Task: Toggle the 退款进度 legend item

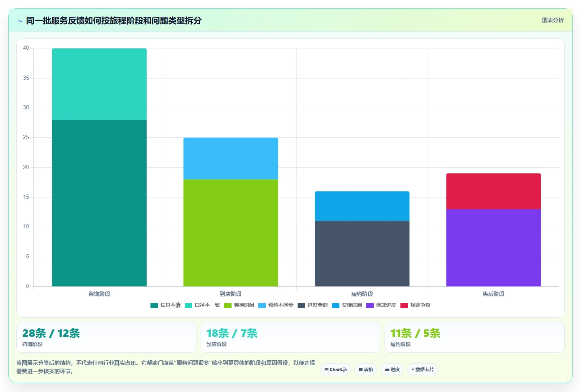Action: coord(381,305)
